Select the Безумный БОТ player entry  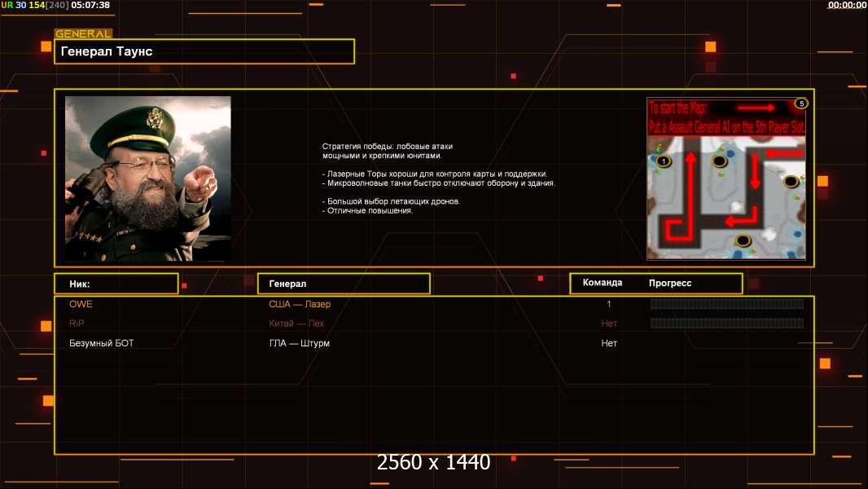pos(101,343)
